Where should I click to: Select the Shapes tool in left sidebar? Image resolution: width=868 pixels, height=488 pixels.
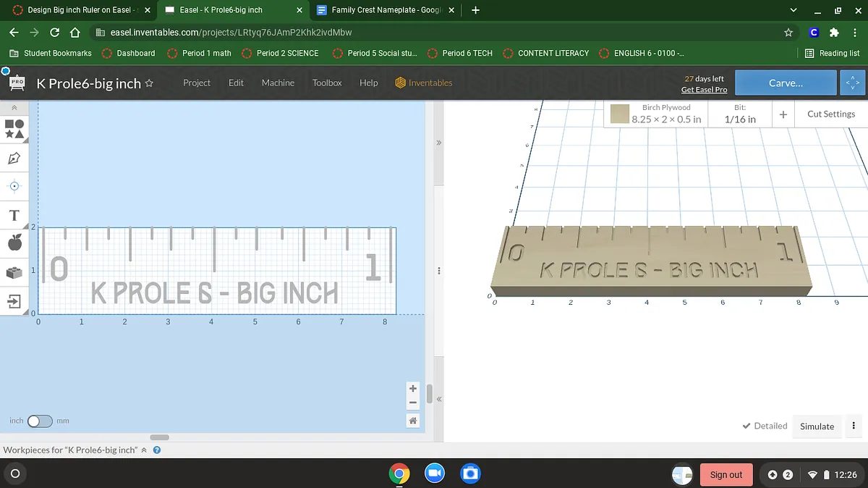coord(14,129)
